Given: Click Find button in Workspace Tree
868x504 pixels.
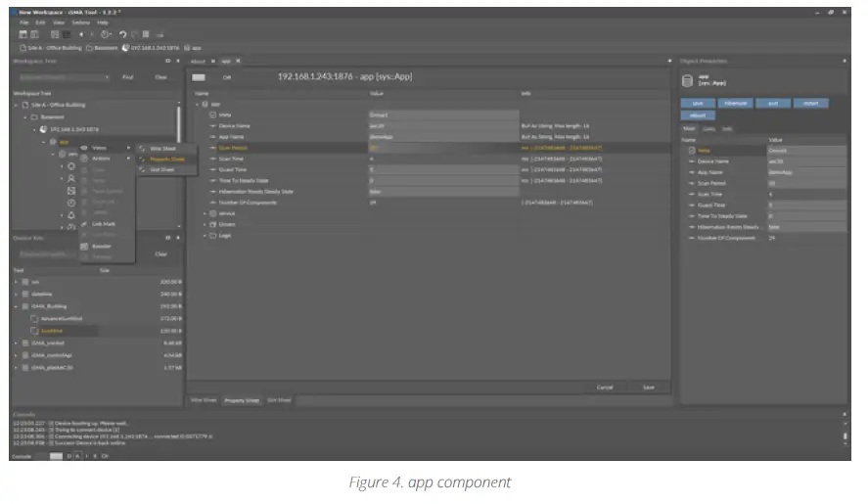Looking at the screenshot, I should tap(128, 77).
